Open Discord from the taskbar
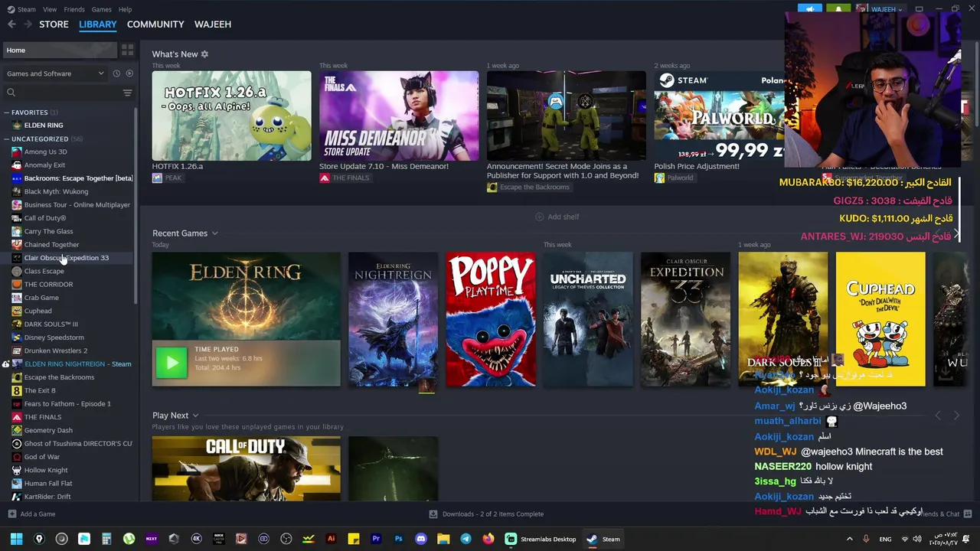This screenshot has width=980, height=551. pyautogui.click(x=420, y=539)
